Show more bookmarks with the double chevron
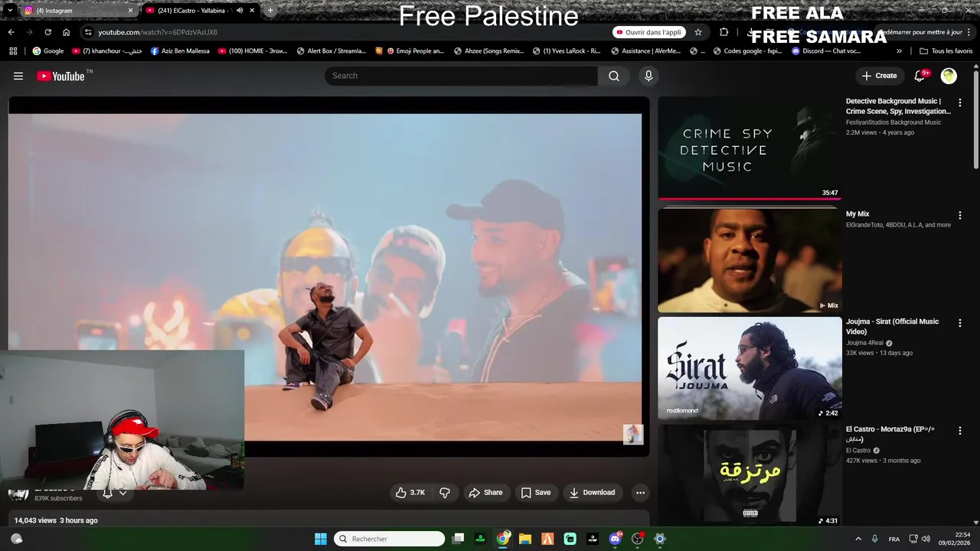This screenshot has height=551, width=980. [899, 51]
